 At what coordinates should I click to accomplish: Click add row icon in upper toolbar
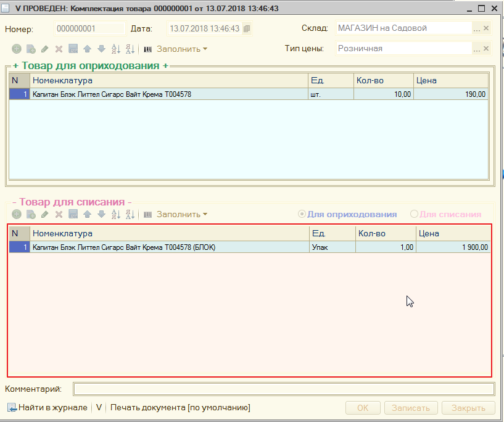click(x=17, y=49)
